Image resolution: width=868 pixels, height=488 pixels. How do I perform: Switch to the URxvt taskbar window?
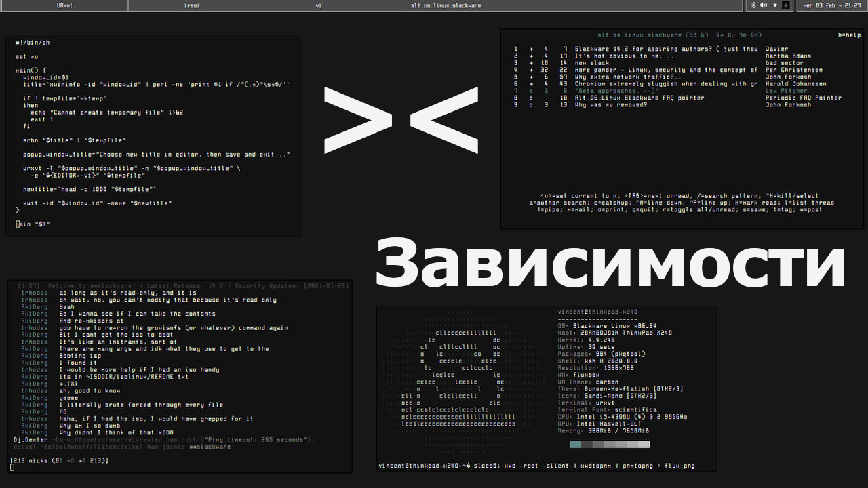pos(64,5)
